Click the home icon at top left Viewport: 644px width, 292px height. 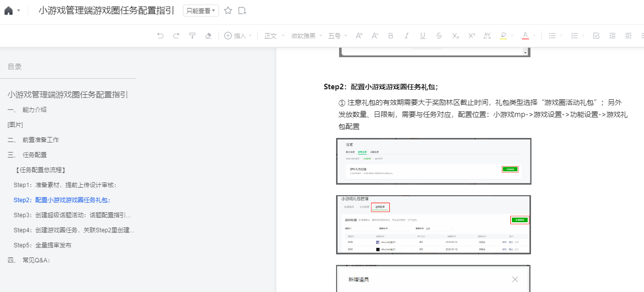tap(9, 11)
